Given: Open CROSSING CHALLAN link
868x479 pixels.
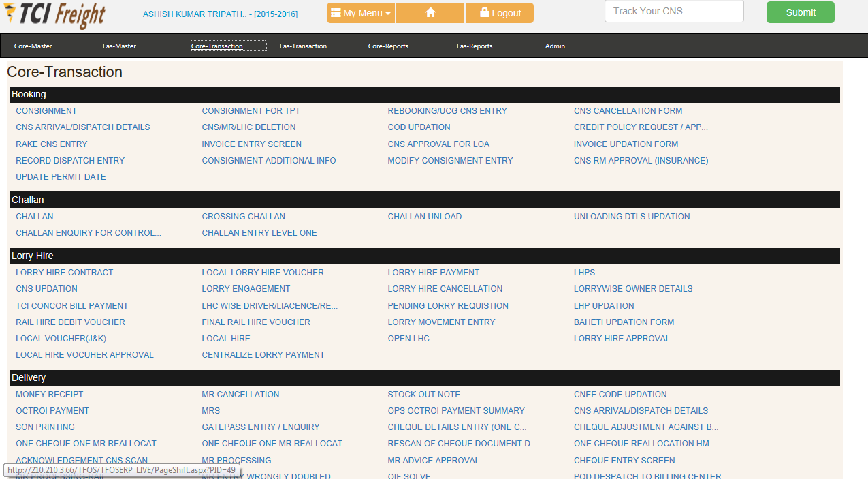Looking at the screenshot, I should pos(244,217).
